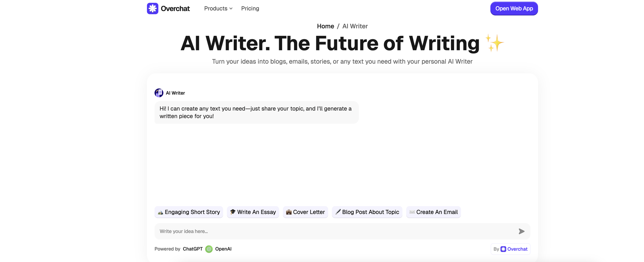Click the Overchat logo icon

tap(153, 8)
